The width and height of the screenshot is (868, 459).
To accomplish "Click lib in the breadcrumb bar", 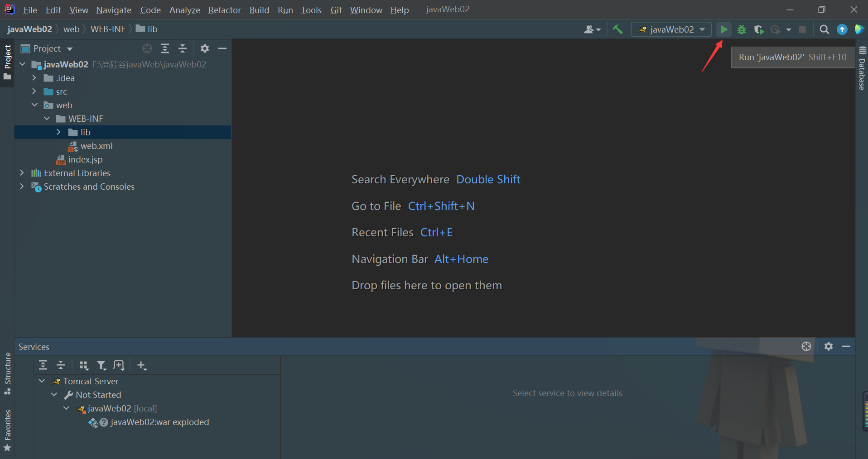I will 147,29.
